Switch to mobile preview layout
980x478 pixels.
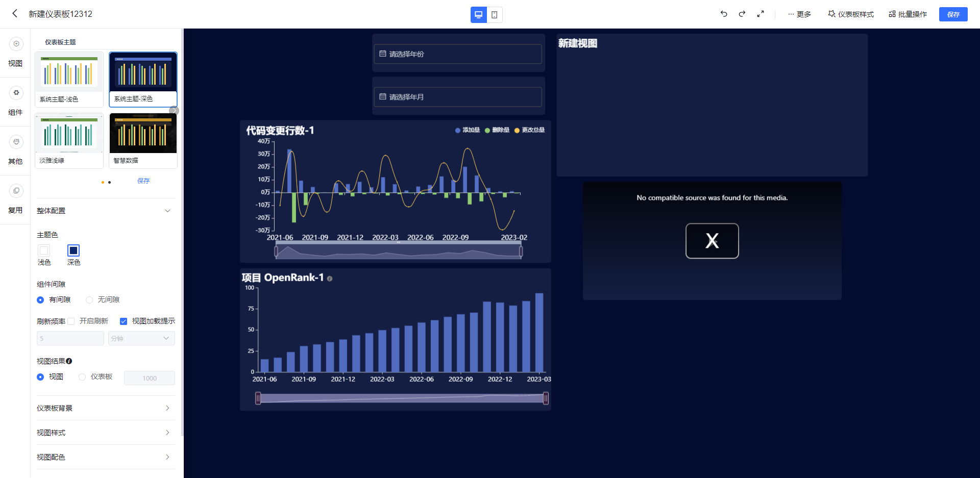click(x=495, y=15)
